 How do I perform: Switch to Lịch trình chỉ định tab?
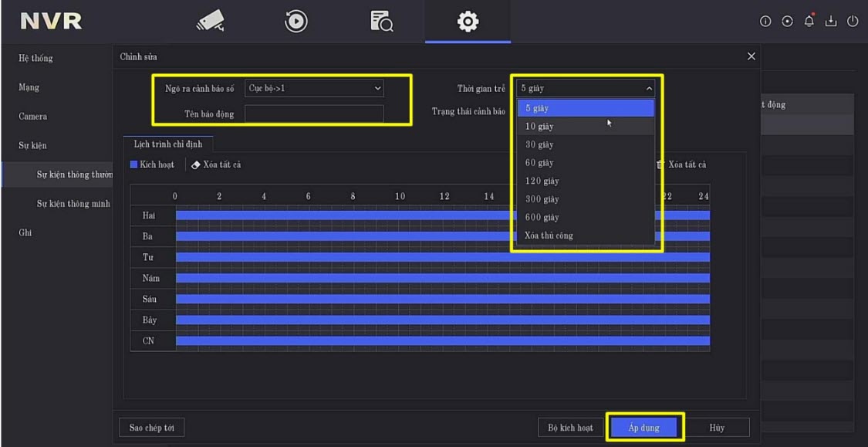pyautogui.click(x=168, y=144)
